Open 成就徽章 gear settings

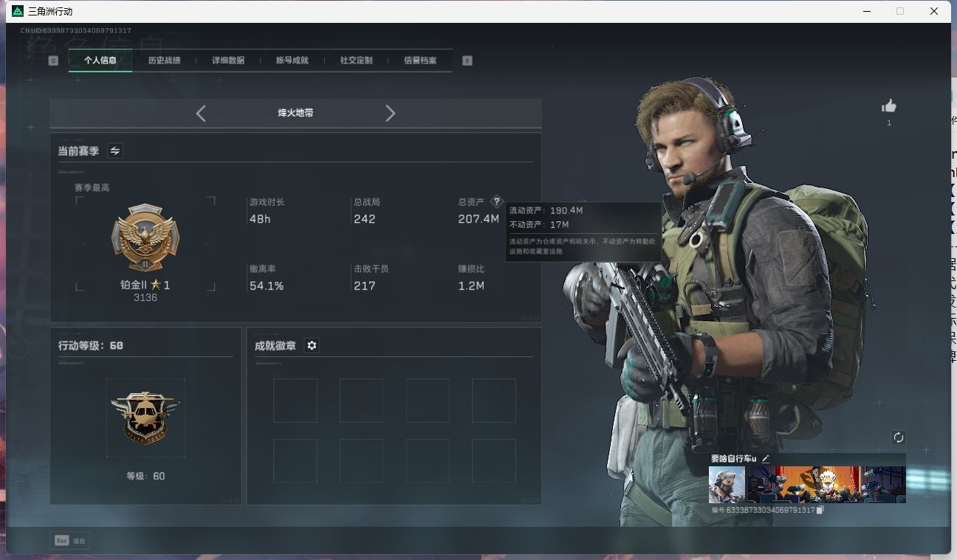312,345
